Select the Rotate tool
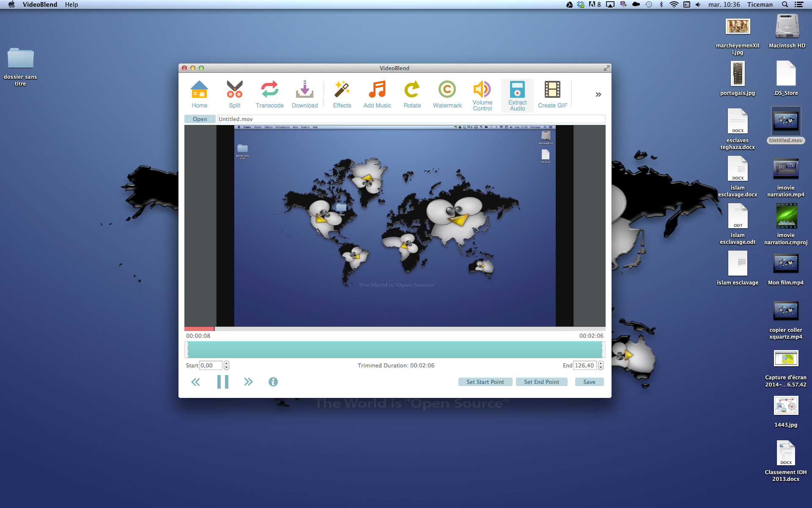812x508 pixels. click(412, 95)
